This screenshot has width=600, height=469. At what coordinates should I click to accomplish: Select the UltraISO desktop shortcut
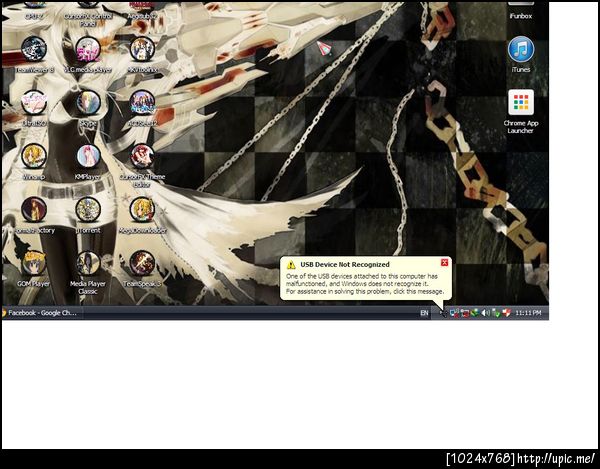point(34,103)
